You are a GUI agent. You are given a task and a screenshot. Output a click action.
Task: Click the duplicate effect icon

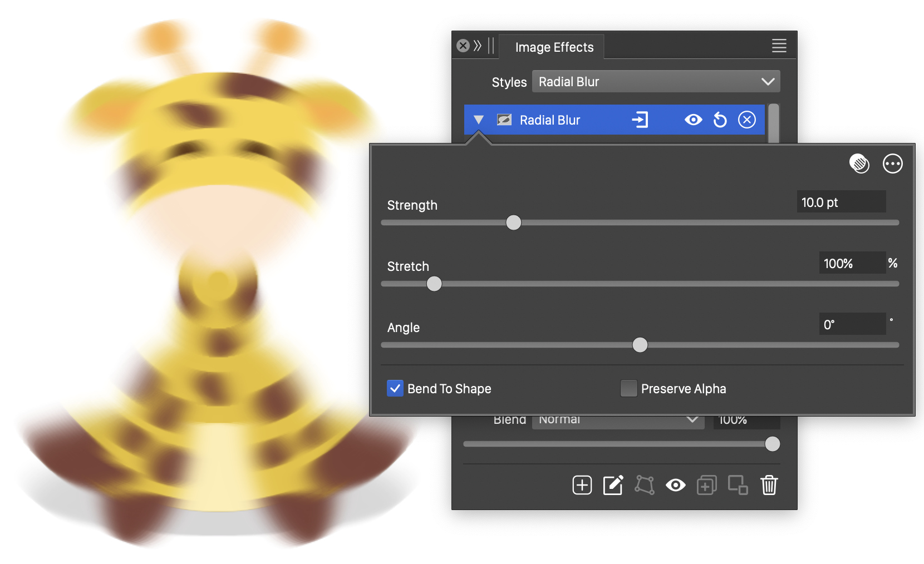(x=706, y=485)
